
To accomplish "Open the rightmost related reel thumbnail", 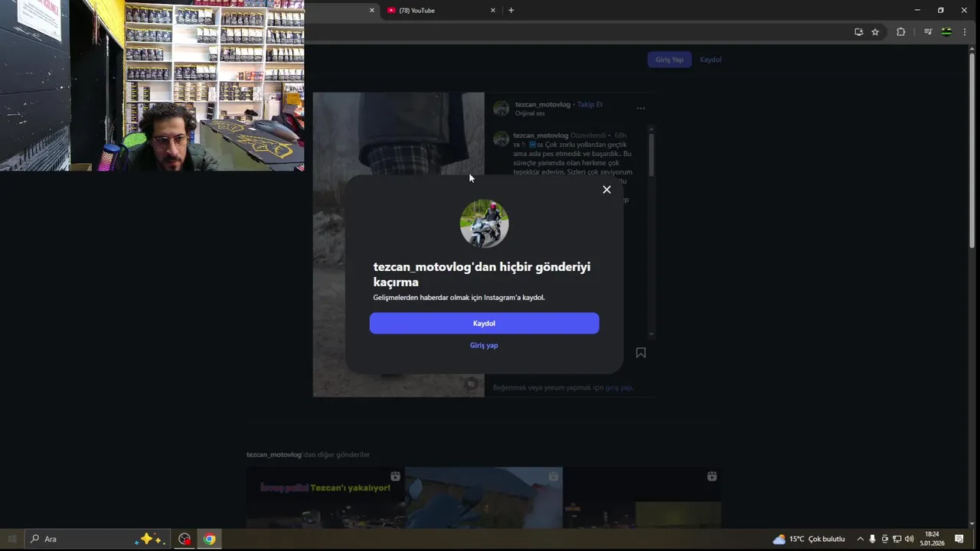I will click(x=642, y=497).
